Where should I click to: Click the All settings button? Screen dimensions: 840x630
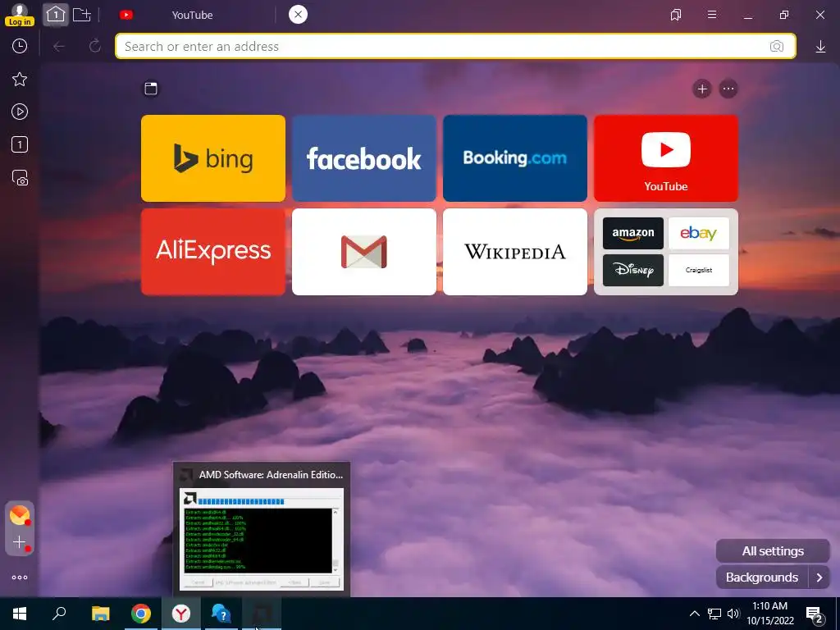click(773, 550)
